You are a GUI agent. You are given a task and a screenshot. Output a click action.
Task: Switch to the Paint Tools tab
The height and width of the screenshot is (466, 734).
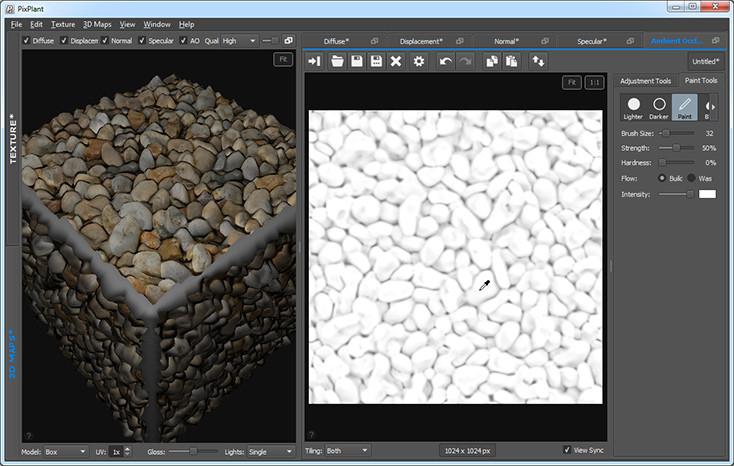tap(701, 81)
